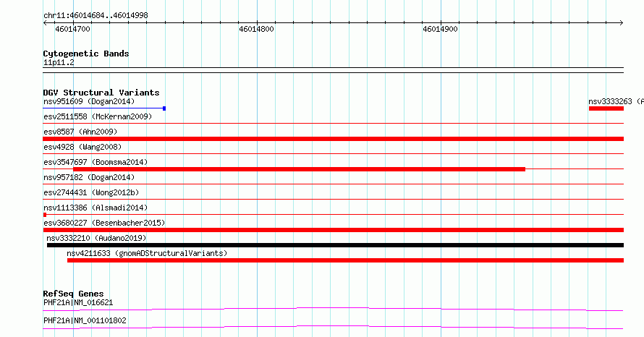Image resolution: width=644 pixels, height=337 pixels.
Task: Click nsv3333263 variant label
Action: (x=616, y=101)
